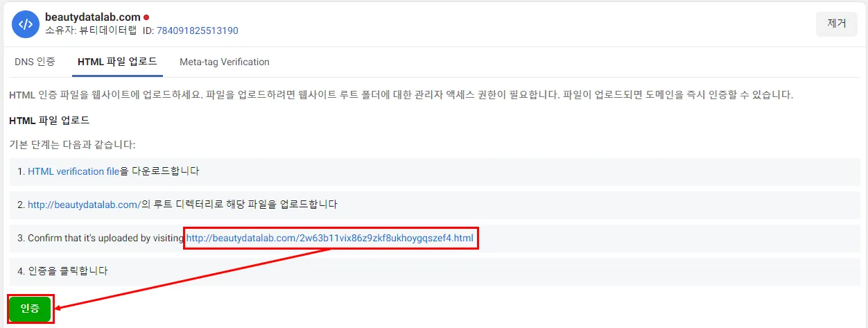Screen dimensions: 868x328
Task: Visit the 2w63b11vix86z9zkf8ukhoygqszef4.html verification URL
Action: (x=330, y=239)
